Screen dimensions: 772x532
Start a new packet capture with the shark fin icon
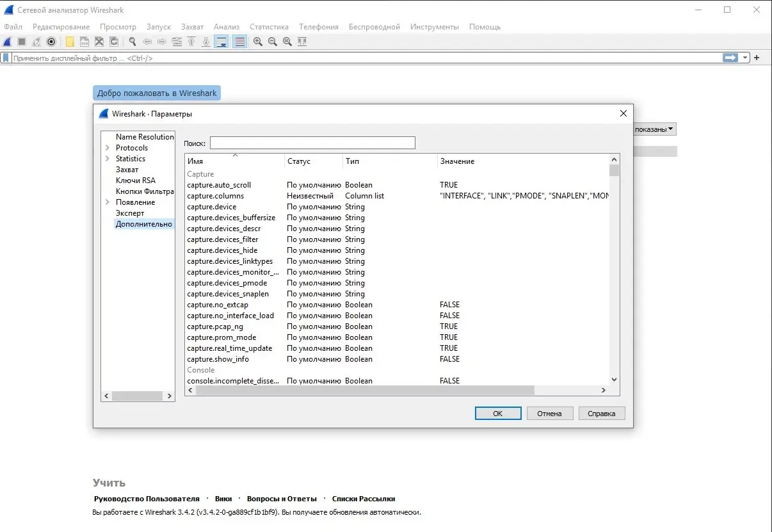6,42
